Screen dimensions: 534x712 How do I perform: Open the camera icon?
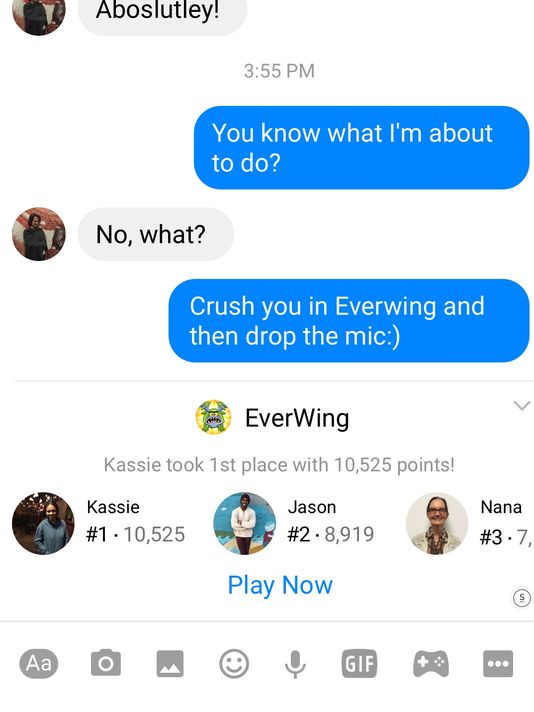click(106, 663)
